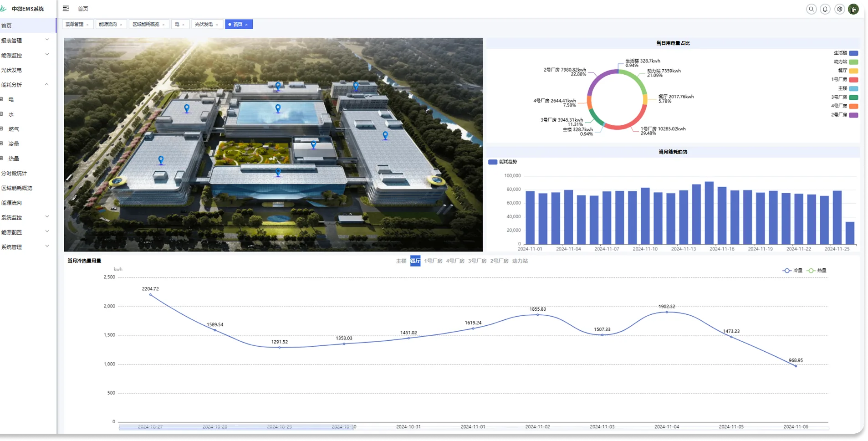Click the map pin on the small building beside the garden

(x=313, y=145)
